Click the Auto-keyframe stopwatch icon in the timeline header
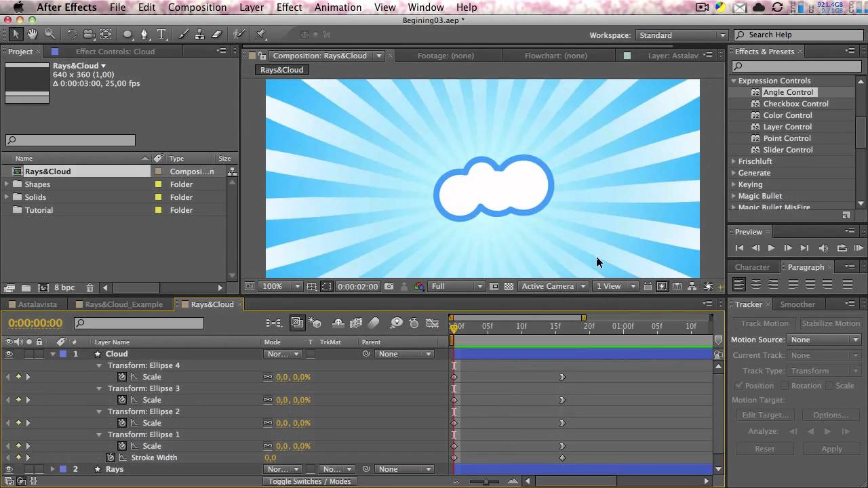This screenshot has height=488, width=868. (414, 323)
